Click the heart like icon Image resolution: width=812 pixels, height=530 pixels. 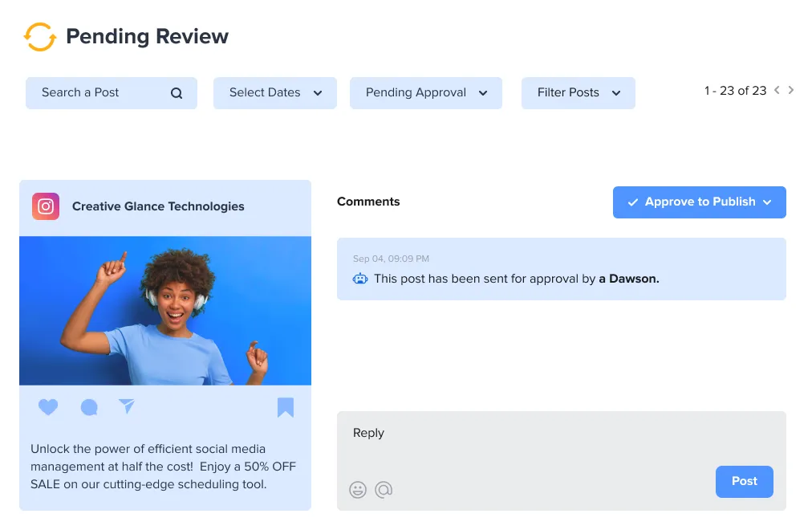pos(48,407)
